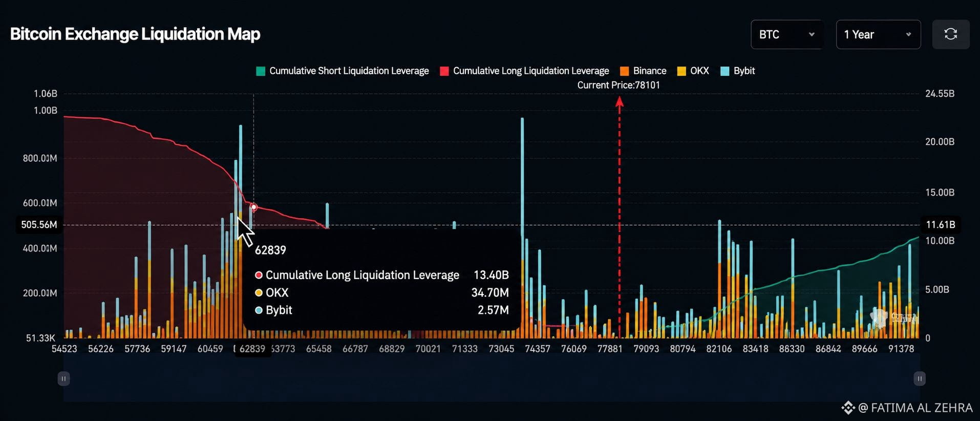Click the 24.55B right axis label
The width and height of the screenshot is (980, 421).
[940, 93]
